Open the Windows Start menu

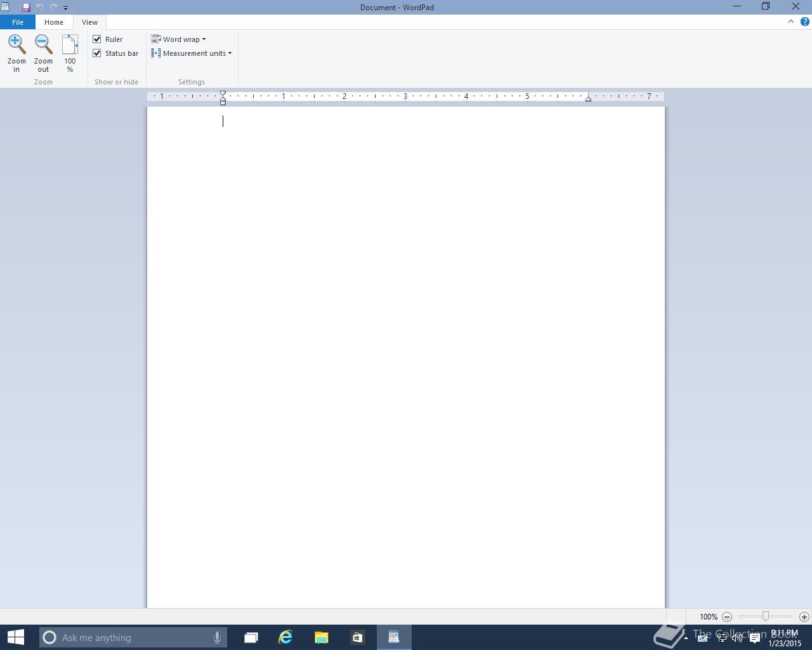click(15, 637)
